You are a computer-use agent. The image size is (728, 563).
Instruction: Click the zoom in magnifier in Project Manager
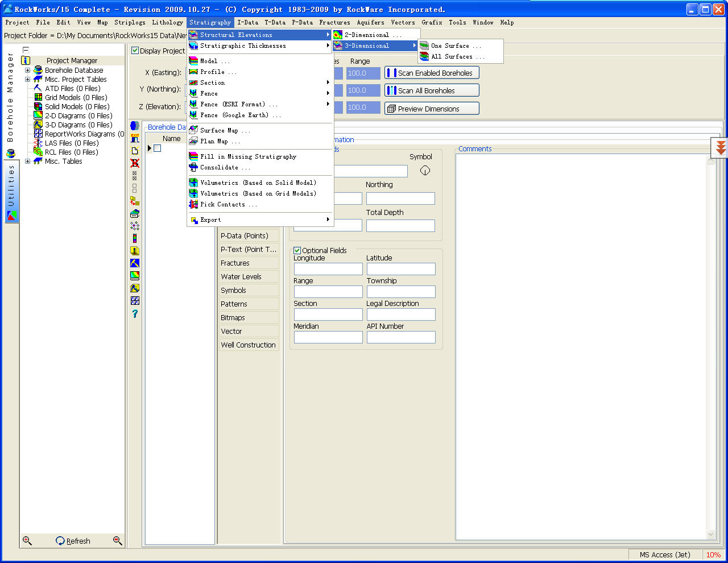(27, 541)
